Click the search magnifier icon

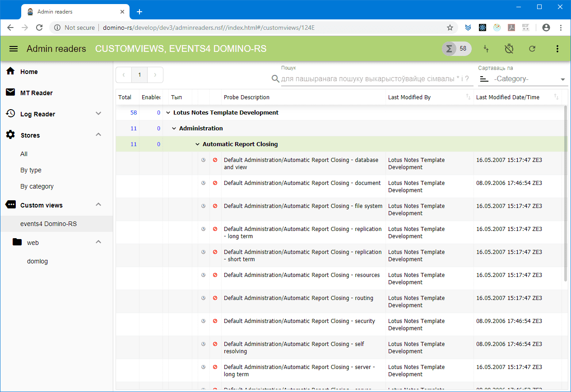point(275,79)
